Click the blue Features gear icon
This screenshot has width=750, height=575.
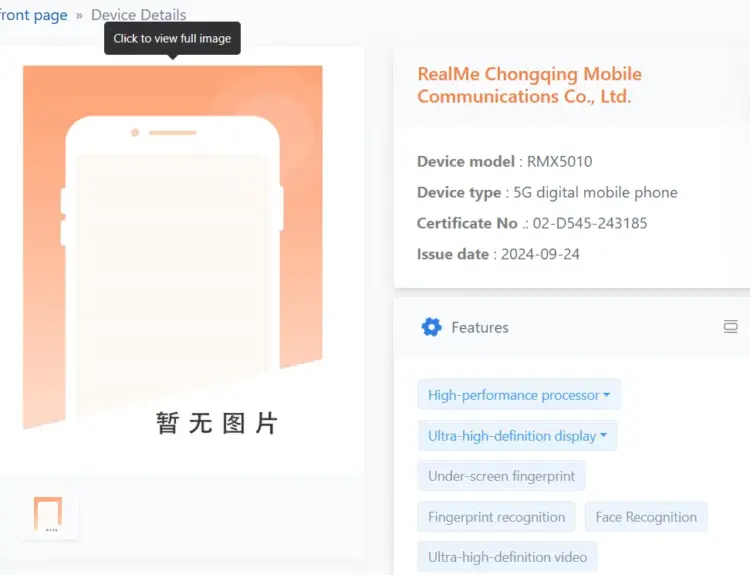[431, 327]
